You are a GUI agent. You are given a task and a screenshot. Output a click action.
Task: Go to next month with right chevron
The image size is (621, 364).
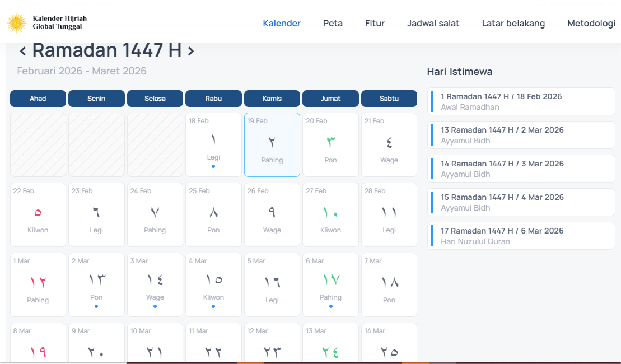coord(191,51)
